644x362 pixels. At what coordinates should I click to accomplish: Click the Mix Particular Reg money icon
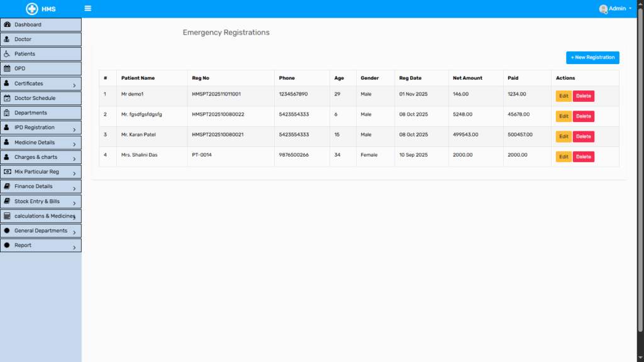pos(7,172)
